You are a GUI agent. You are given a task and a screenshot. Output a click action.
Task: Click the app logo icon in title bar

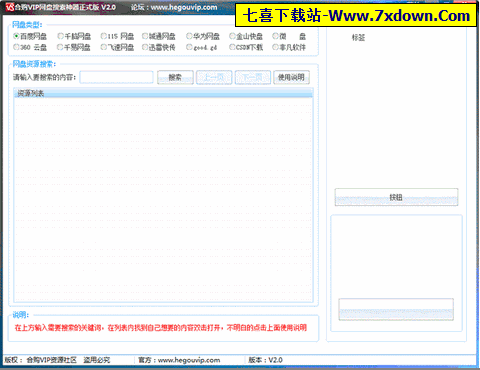point(10,7)
